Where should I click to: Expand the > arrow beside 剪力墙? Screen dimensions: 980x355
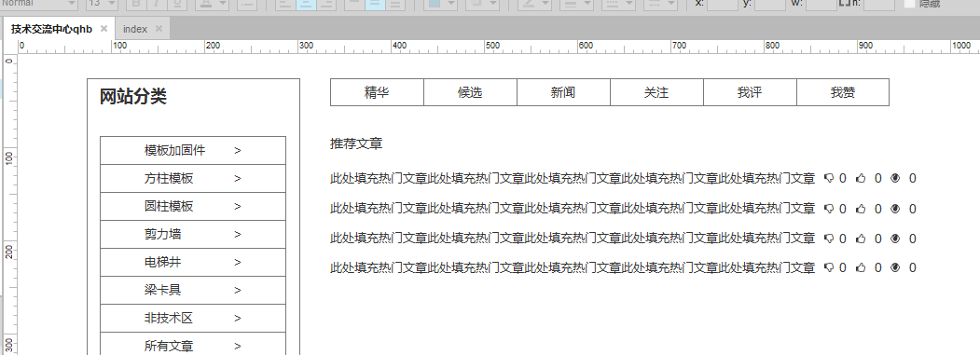click(238, 235)
